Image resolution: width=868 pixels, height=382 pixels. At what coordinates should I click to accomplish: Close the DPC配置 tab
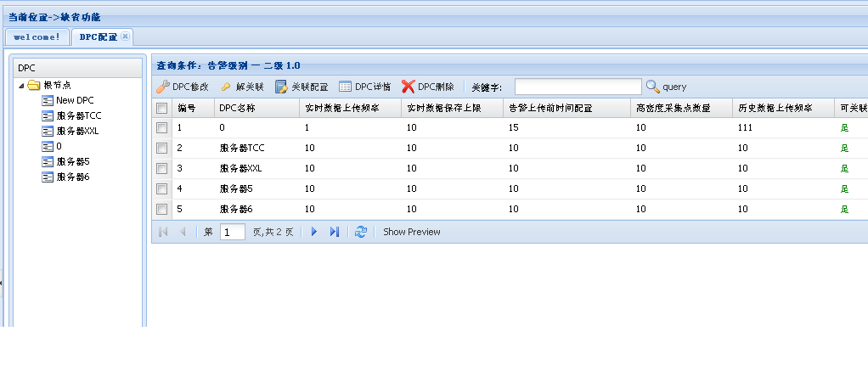tap(125, 36)
